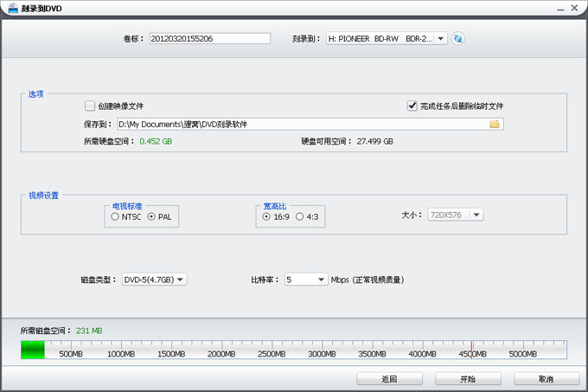The image size is (588, 392).
Task: Click the 选项 group label
Action: [36, 93]
